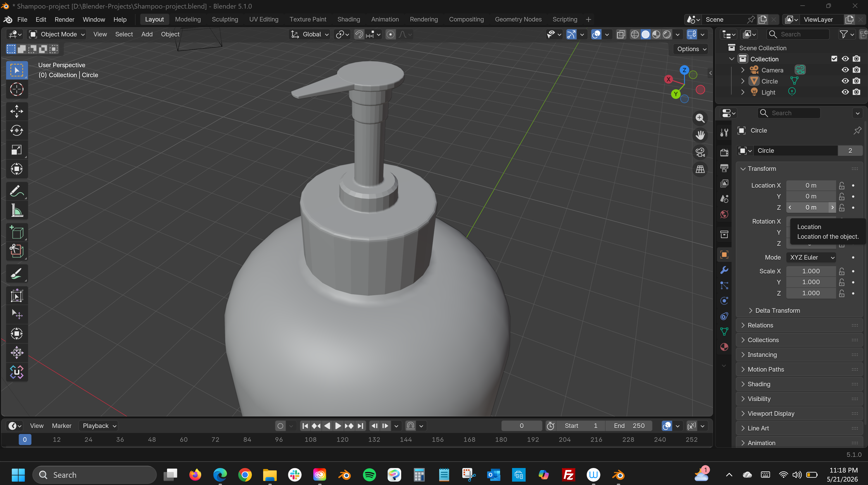The height and width of the screenshot is (485, 868).
Task: Click the Marker menu in timeline
Action: pyautogui.click(x=62, y=426)
